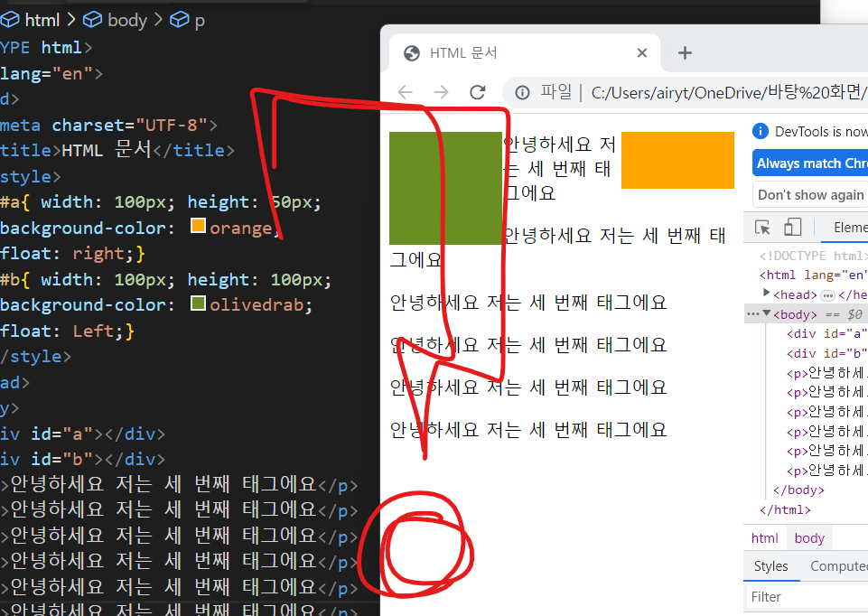
Task: Click the globe favicon on HTML 문서 tab
Action: pyautogui.click(x=412, y=53)
